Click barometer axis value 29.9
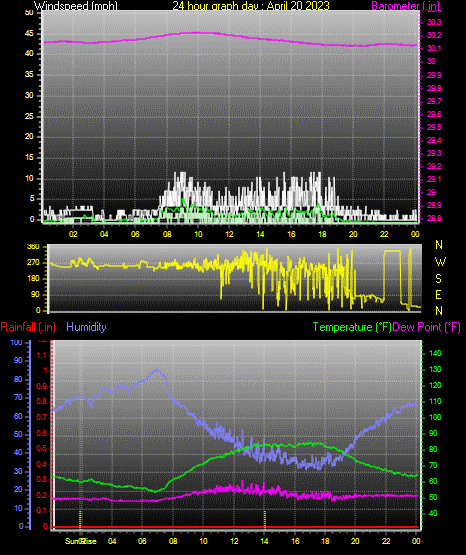The width and height of the screenshot is (466, 555). tap(434, 75)
